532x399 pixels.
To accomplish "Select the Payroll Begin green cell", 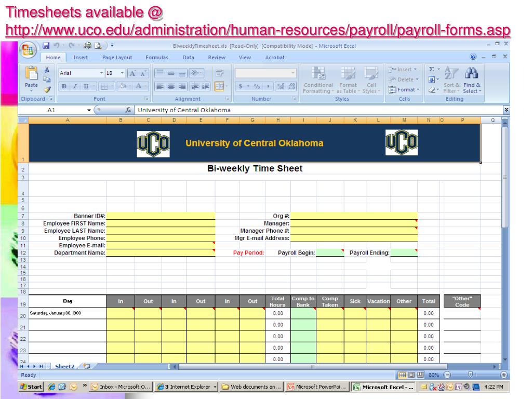I will point(330,253).
